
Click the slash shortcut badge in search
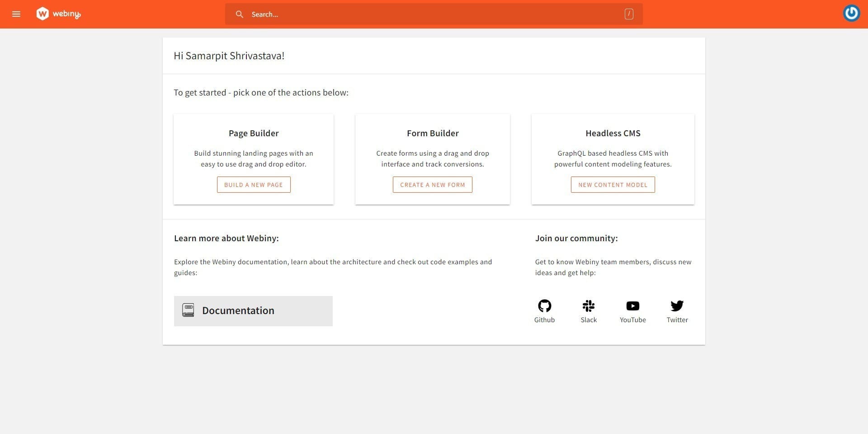[x=628, y=14]
